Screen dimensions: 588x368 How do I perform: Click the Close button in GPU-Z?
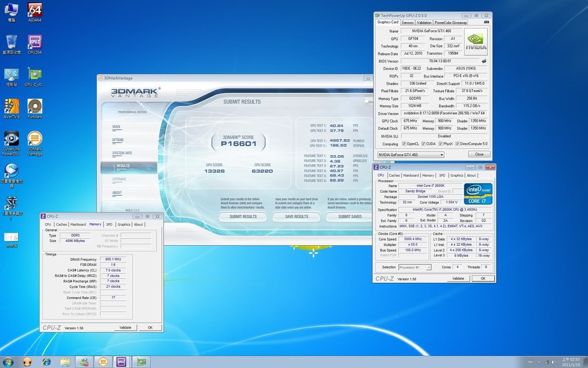point(479,155)
